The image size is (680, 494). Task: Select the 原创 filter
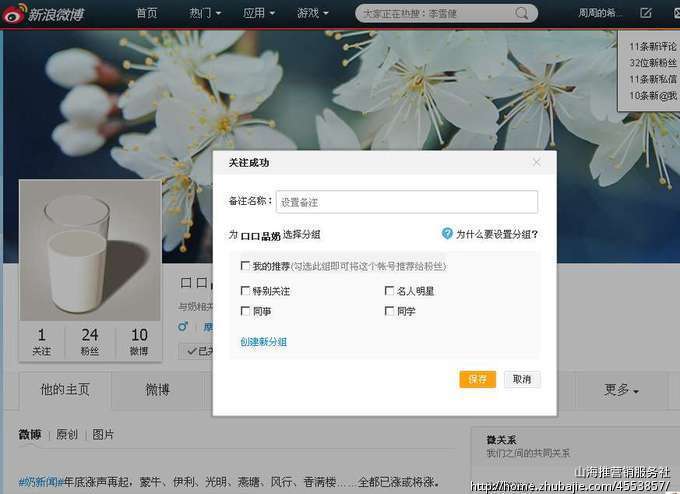pyautogui.click(x=67, y=434)
